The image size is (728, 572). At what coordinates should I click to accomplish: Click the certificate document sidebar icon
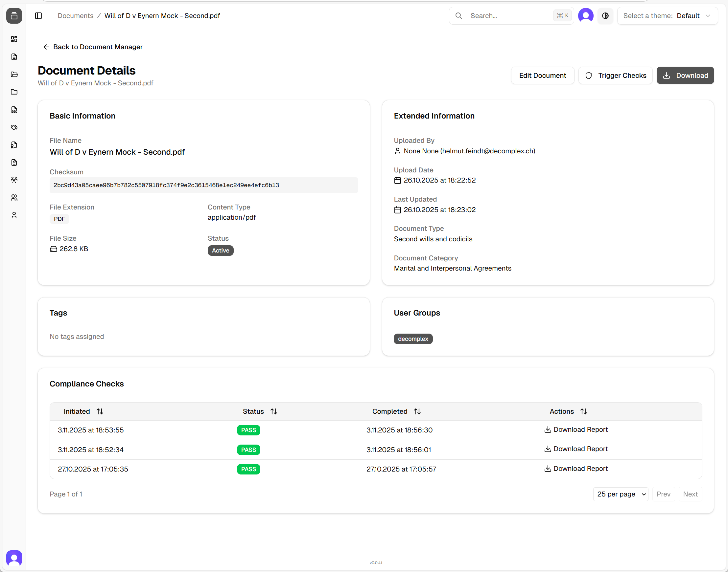click(14, 145)
